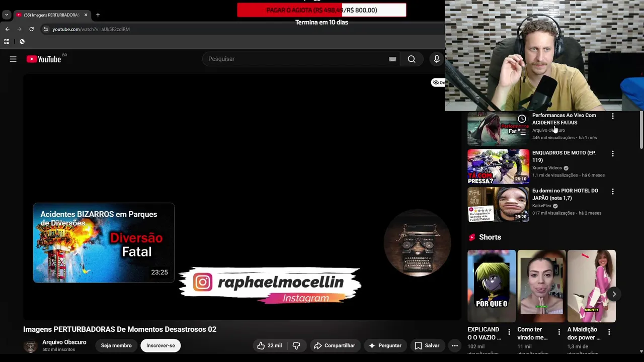Subscribe with Inscrever-se button
The width and height of the screenshot is (644, 362).
coord(160,345)
